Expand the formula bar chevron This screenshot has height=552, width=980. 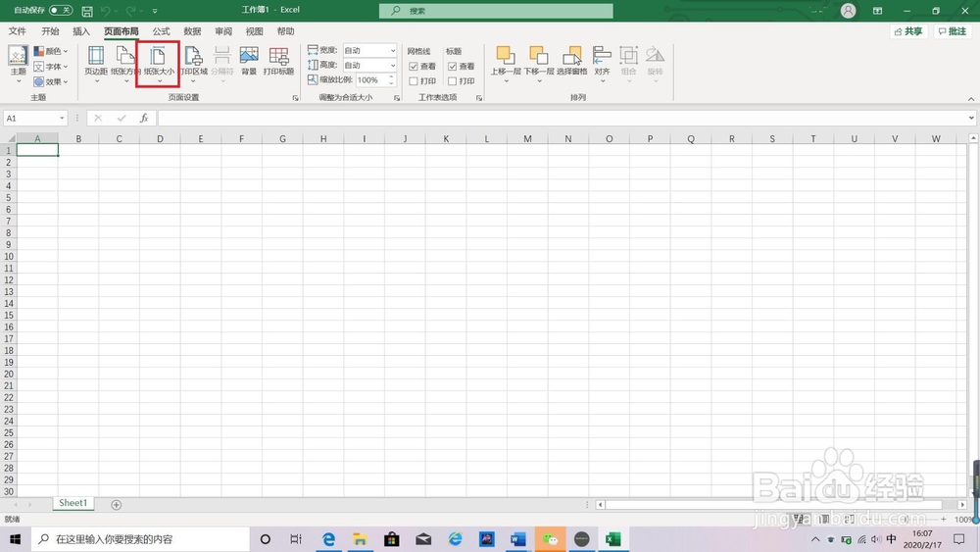click(971, 119)
